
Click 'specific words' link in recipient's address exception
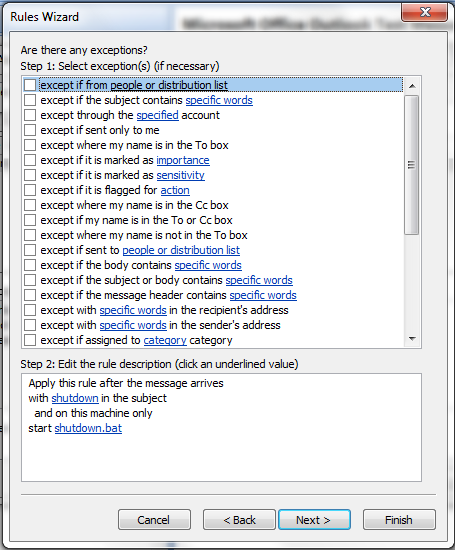point(133,310)
